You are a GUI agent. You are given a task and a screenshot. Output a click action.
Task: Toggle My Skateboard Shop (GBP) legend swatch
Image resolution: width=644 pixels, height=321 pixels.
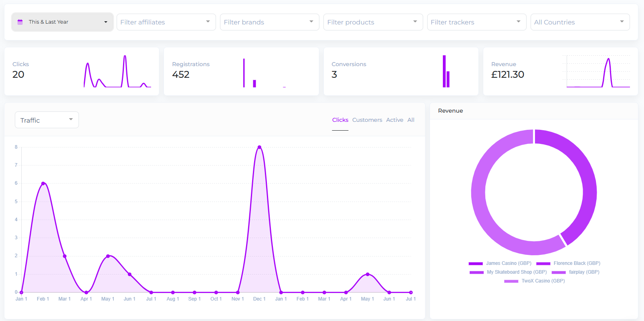point(476,273)
